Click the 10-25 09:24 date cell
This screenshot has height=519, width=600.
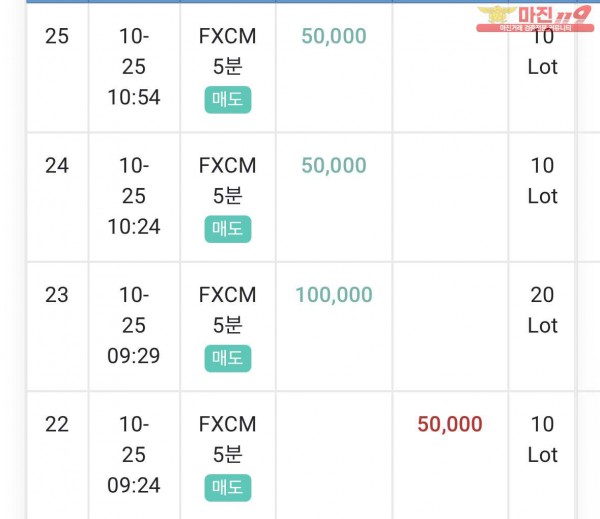pos(134,455)
